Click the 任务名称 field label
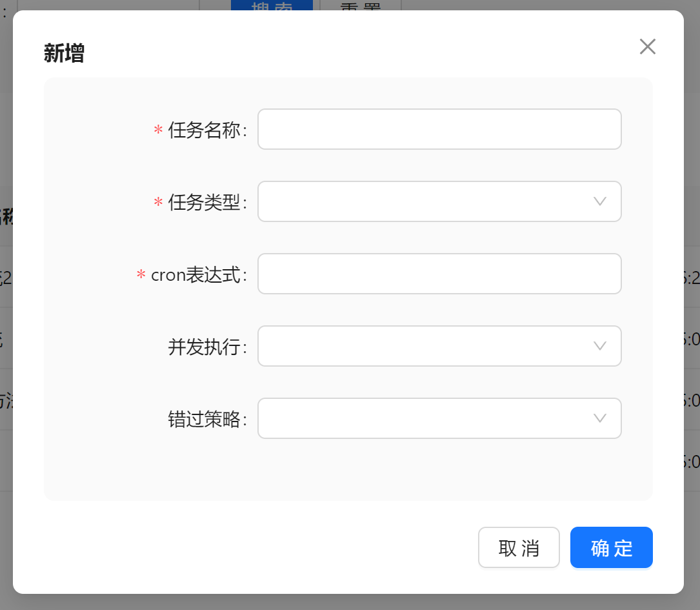700x610 pixels. click(x=204, y=130)
